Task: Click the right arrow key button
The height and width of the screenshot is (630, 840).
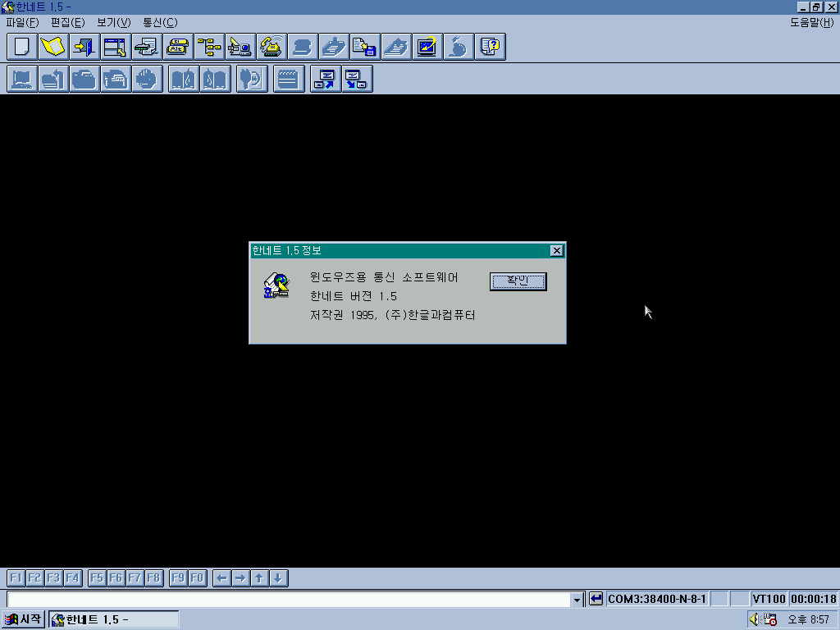Action: click(240, 578)
